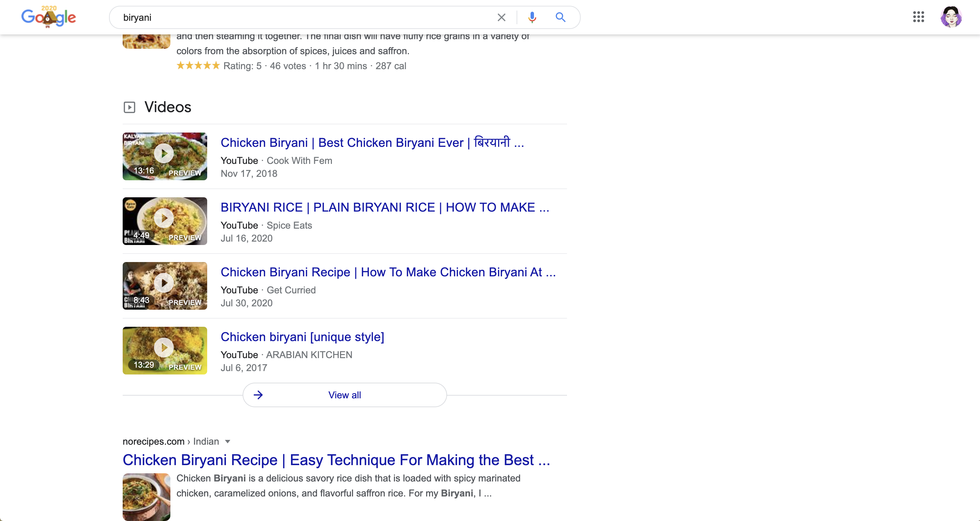Open the Chicken Biryani Best Ever video link
This screenshot has height=521, width=980.
[x=372, y=143]
